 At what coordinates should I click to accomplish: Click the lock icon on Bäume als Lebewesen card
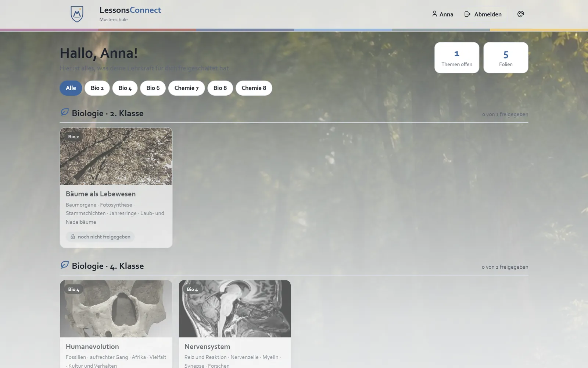click(x=73, y=237)
